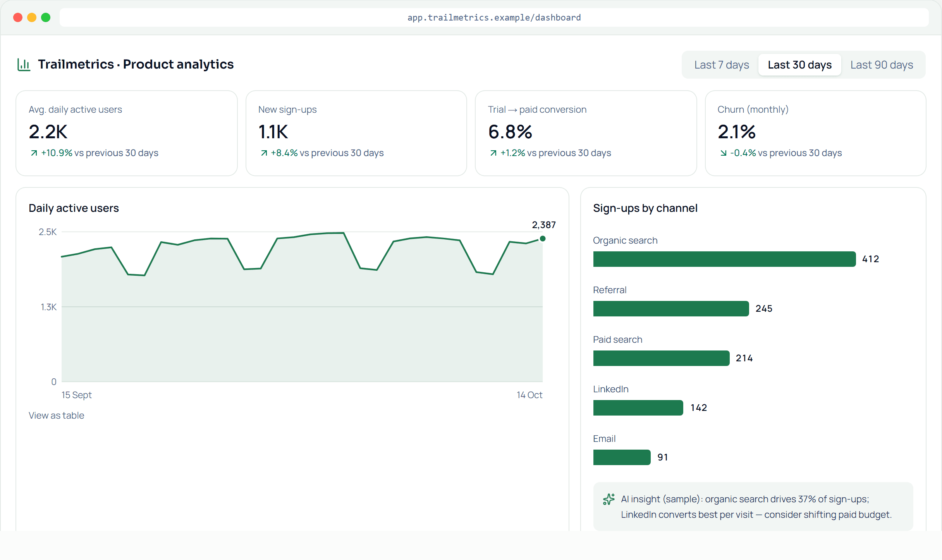Click the AI insight sparkle icon
Image resolution: width=942 pixels, height=560 pixels.
coord(609,499)
